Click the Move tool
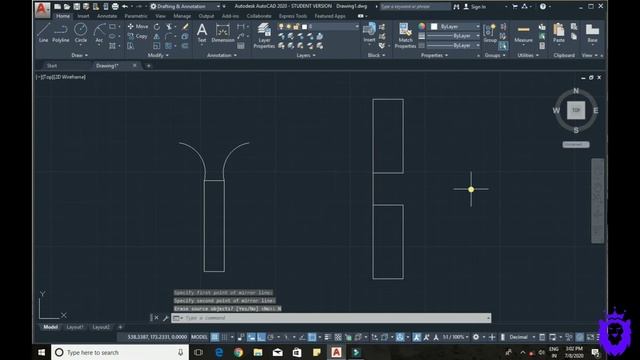Viewport: 640px width, 360px height. coord(138,27)
